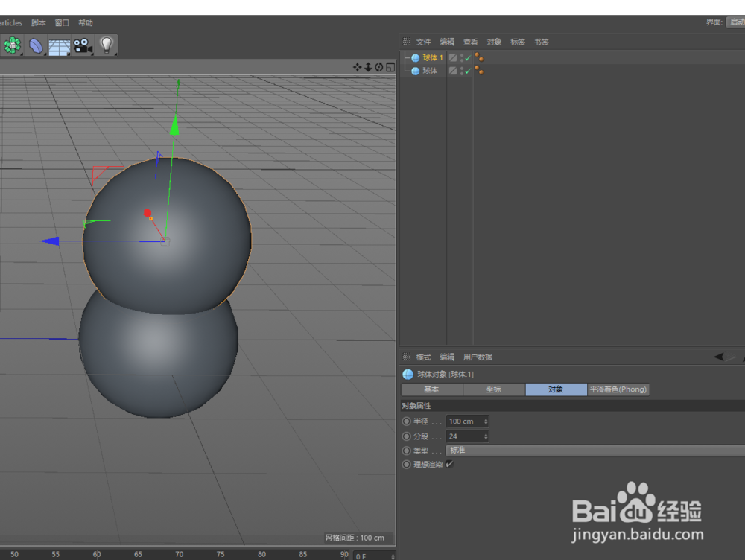Open the 脚本 menu
745x560 pixels.
39,23
